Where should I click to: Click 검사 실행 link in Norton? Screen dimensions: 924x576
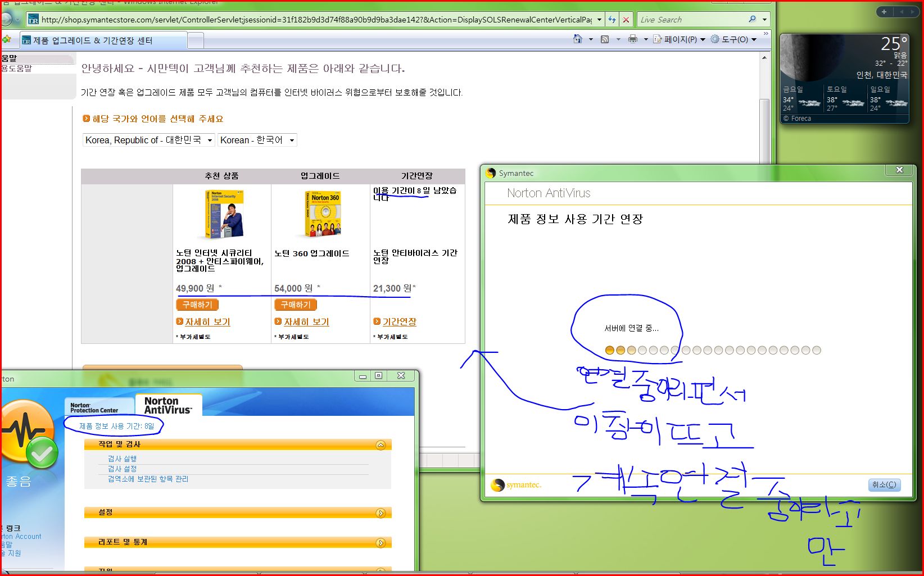pyautogui.click(x=122, y=459)
